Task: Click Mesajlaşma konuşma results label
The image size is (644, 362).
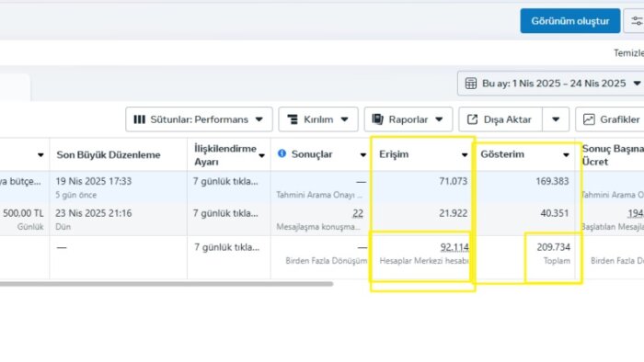Action: (x=318, y=227)
